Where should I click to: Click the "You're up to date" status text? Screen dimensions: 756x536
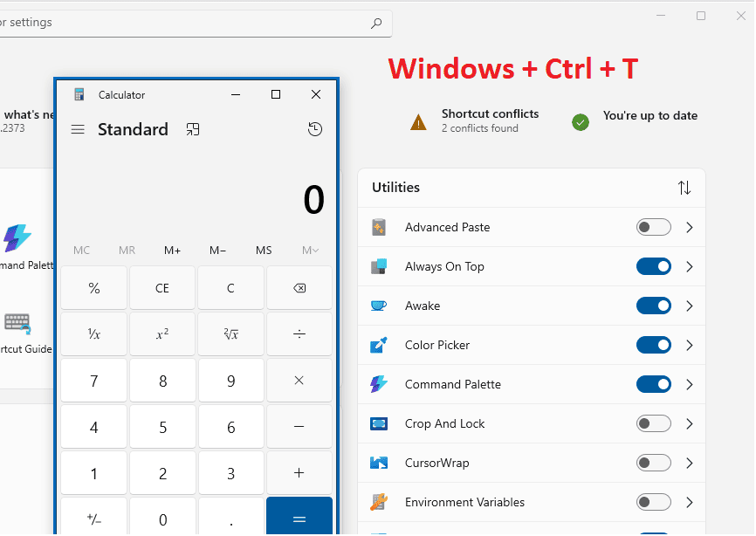coord(649,116)
